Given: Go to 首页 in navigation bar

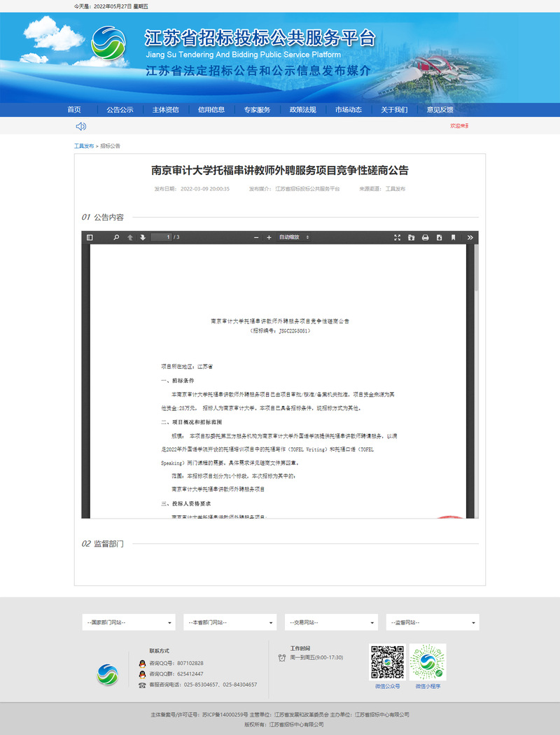Looking at the screenshot, I should 74,110.
